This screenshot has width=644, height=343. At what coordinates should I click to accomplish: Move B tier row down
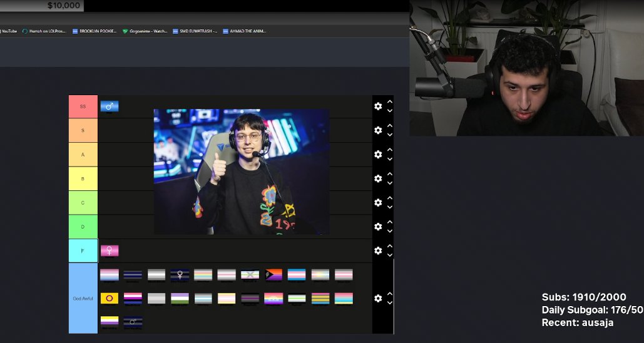point(390,183)
